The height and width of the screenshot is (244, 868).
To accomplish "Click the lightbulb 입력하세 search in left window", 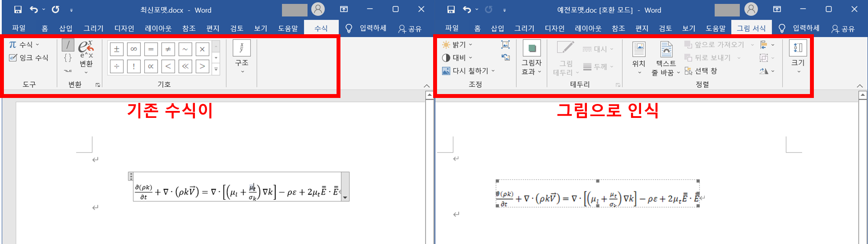I will point(366,28).
